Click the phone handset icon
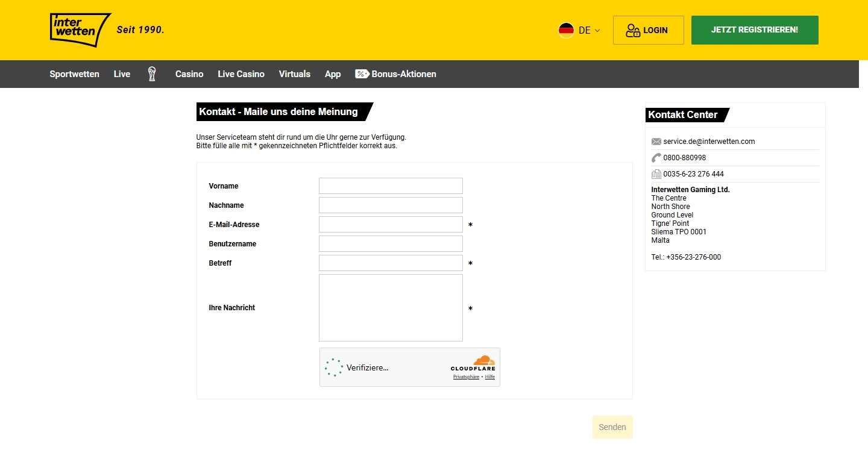This screenshot has width=868, height=459. (x=656, y=158)
